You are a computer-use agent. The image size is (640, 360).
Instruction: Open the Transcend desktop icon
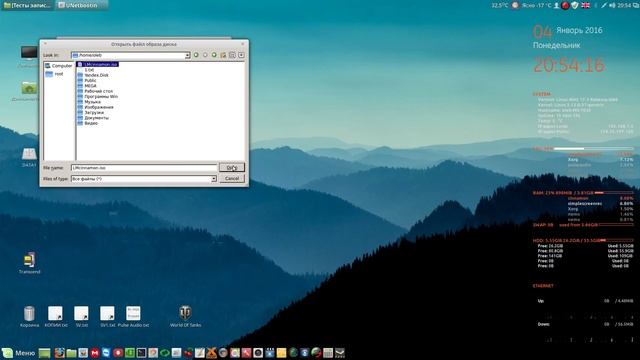pyautogui.click(x=29, y=263)
